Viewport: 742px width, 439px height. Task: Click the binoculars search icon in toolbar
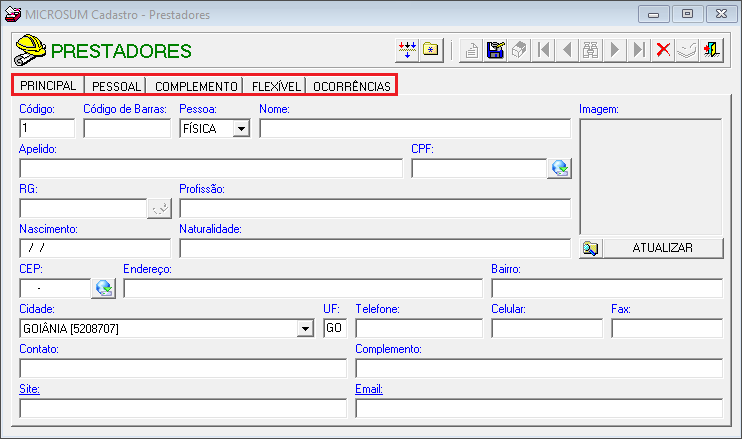[x=590, y=50]
